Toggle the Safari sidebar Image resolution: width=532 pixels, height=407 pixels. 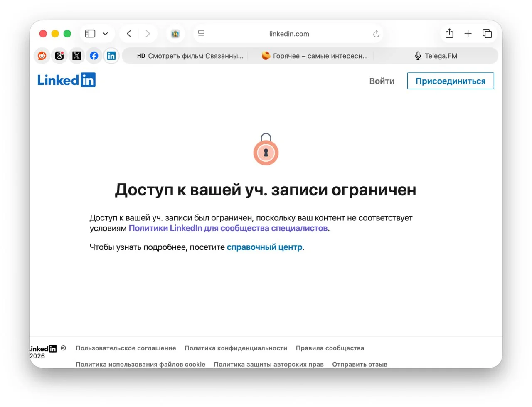pyautogui.click(x=90, y=34)
